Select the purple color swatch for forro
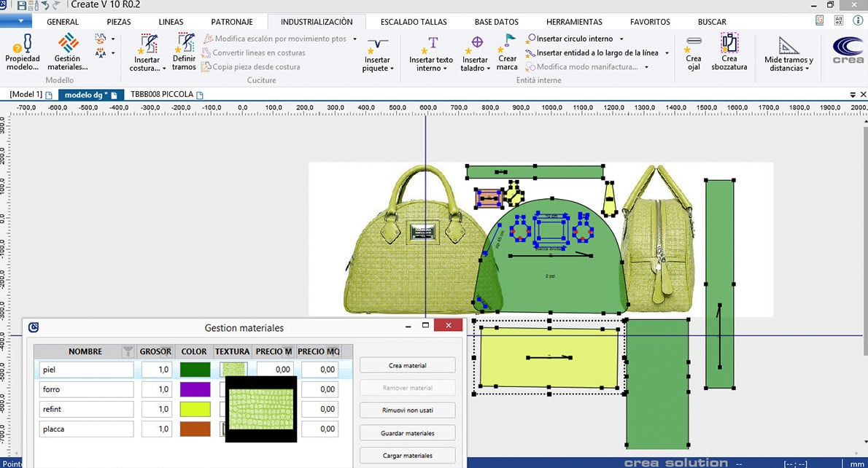The image size is (868, 468). [x=193, y=389]
